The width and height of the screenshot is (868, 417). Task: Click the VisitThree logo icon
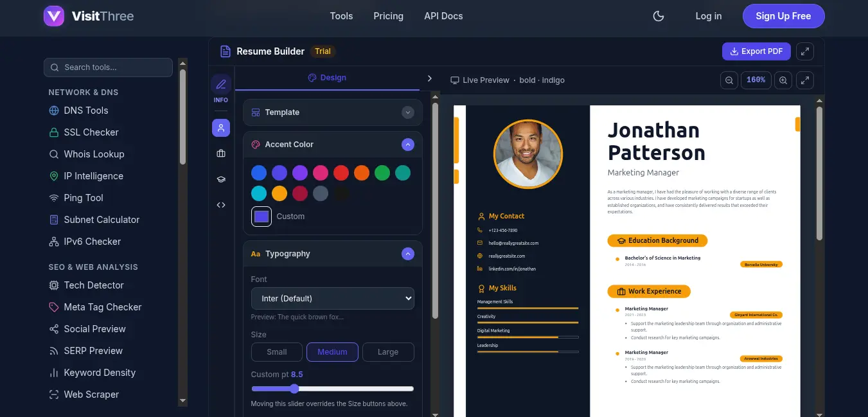[54, 16]
